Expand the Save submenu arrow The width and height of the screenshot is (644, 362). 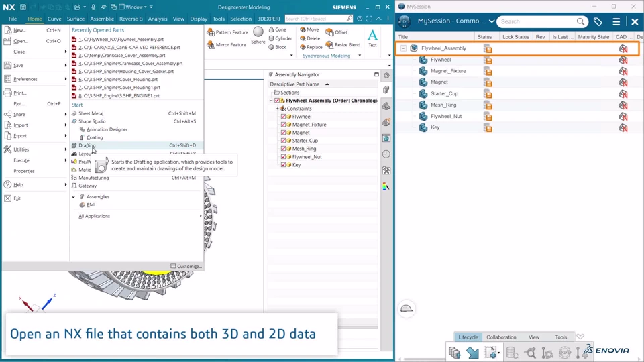click(x=65, y=65)
